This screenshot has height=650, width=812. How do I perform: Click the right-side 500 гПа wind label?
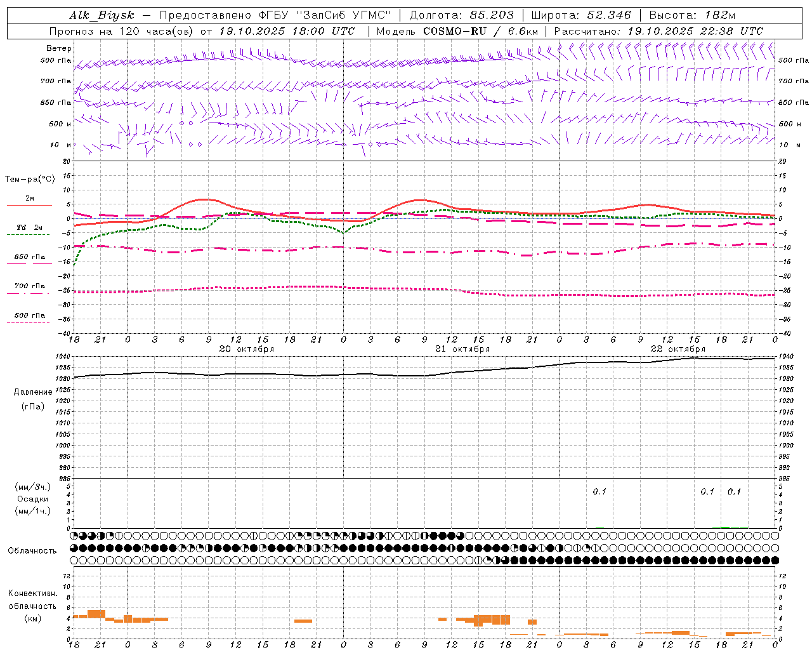click(794, 60)
